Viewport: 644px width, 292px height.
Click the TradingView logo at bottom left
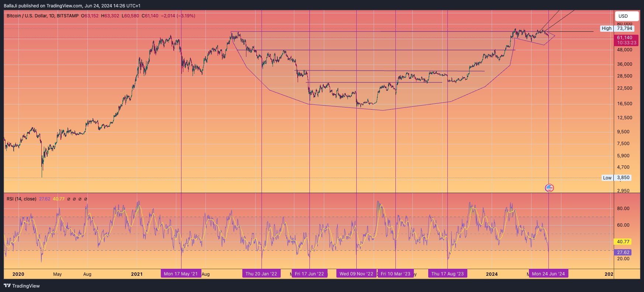pyautogui.click(x=22, y=286)
